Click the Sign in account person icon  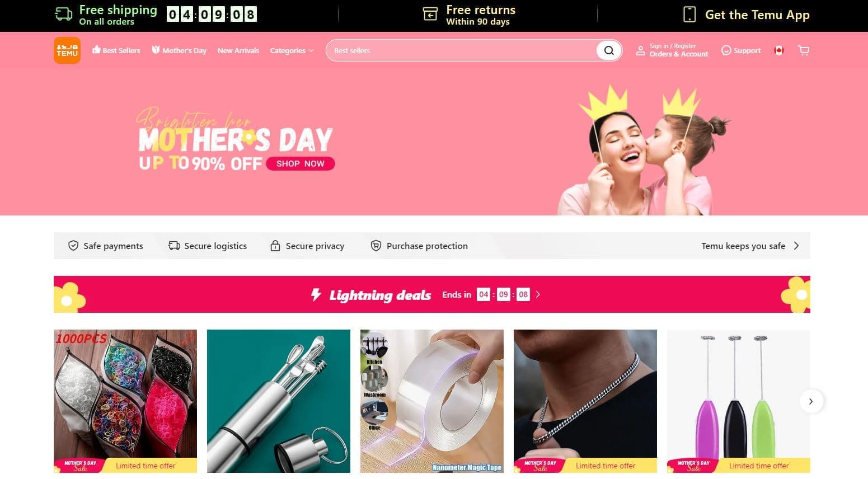pos(641,50)
